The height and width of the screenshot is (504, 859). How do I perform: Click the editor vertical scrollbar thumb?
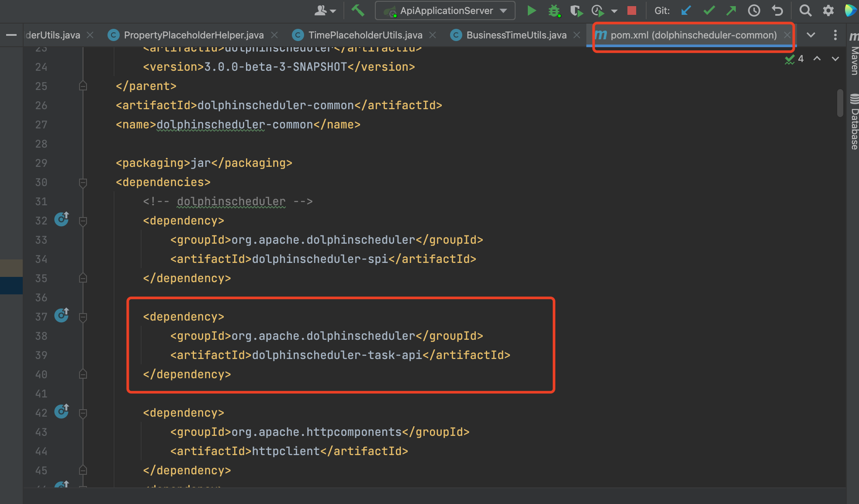[x=840, y=103]
